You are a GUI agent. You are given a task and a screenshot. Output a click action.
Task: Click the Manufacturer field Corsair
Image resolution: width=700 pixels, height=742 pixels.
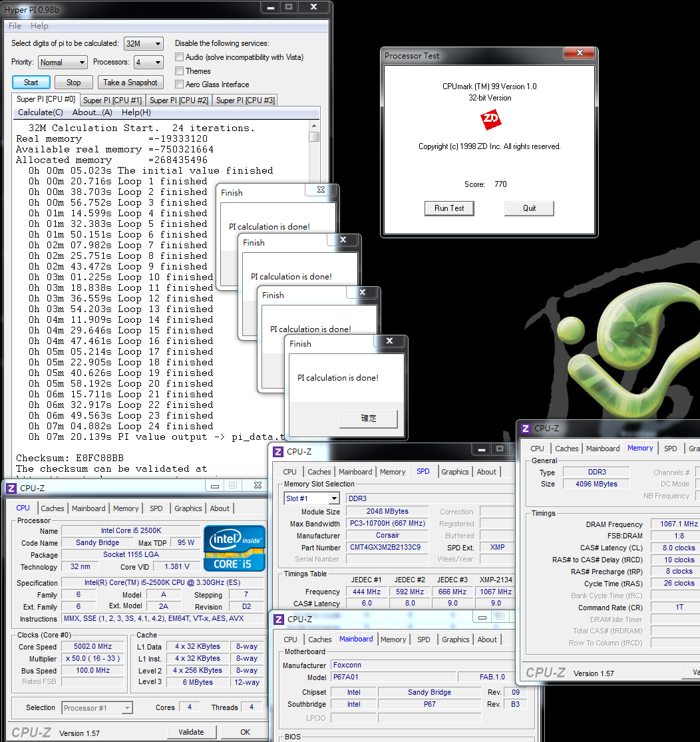tap(387, 535)
